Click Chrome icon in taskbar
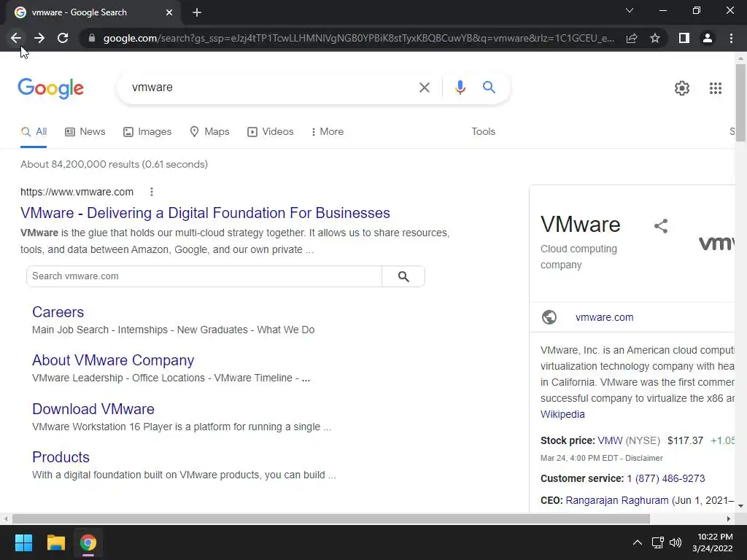Image resolution: width=747 pixels, height=560 pixels. [88, 542]
